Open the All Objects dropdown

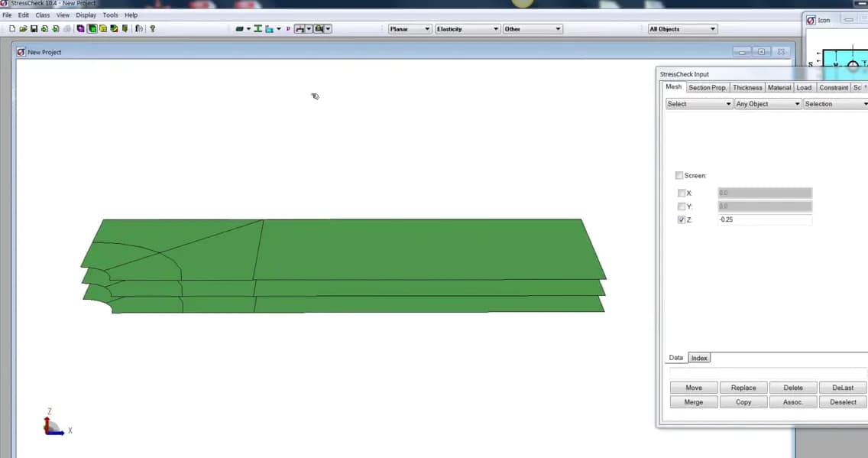point(713,28)
